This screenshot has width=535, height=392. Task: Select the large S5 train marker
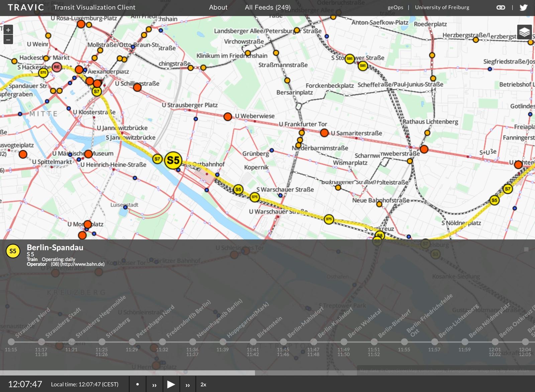[x=173, y=161]
